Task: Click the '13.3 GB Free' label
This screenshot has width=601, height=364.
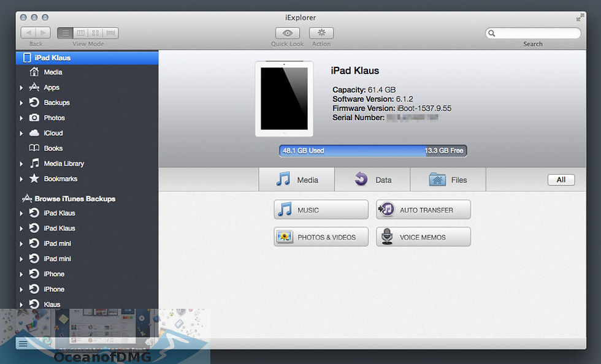Action: [444, 151]
